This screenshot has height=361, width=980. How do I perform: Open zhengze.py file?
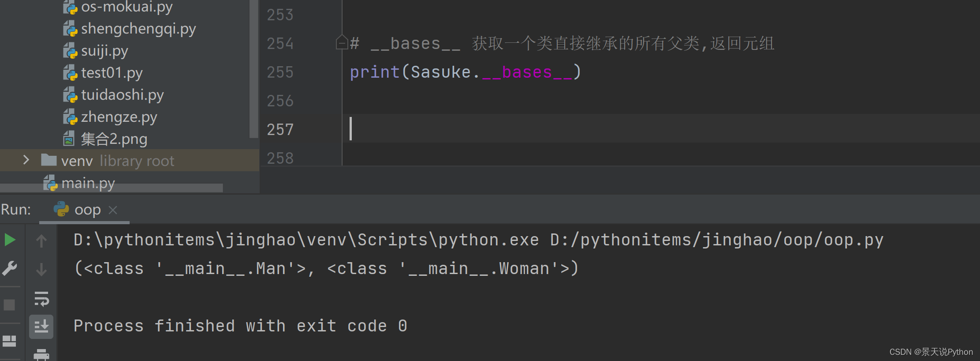tap(119, 117)
